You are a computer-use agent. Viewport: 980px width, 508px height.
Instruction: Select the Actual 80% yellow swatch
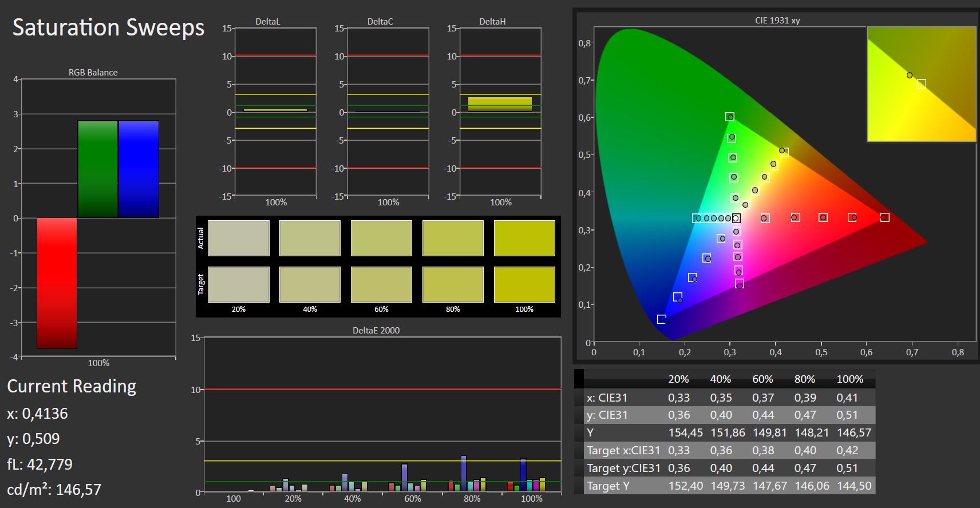(x=453, y=238)
